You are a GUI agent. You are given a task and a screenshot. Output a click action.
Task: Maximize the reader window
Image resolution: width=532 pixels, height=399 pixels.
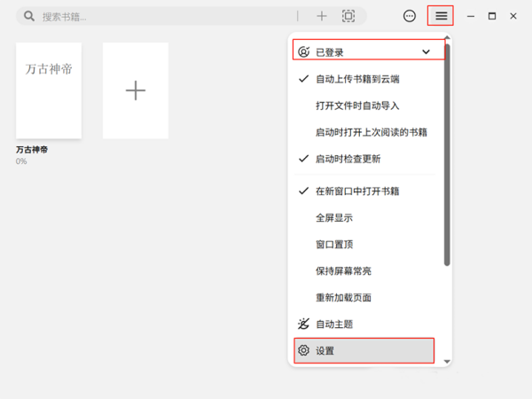[x=492, y=16]
